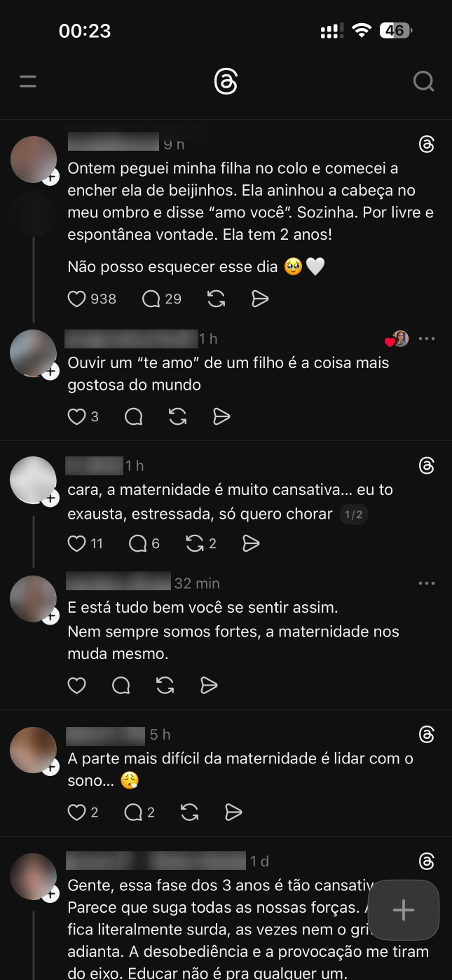Open the 29 comments on the daughter post
Viewport: 452px width, 980px height.
[151, 299]
